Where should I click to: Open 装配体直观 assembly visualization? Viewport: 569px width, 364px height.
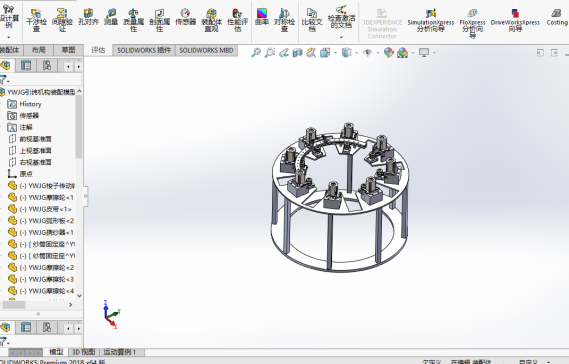(212, 20)
